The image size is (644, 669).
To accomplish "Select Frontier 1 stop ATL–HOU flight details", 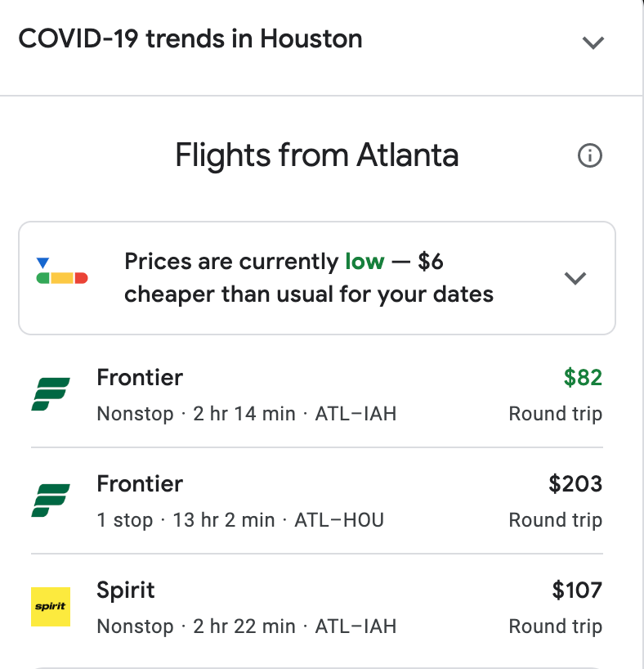I will tap(240, 520).
